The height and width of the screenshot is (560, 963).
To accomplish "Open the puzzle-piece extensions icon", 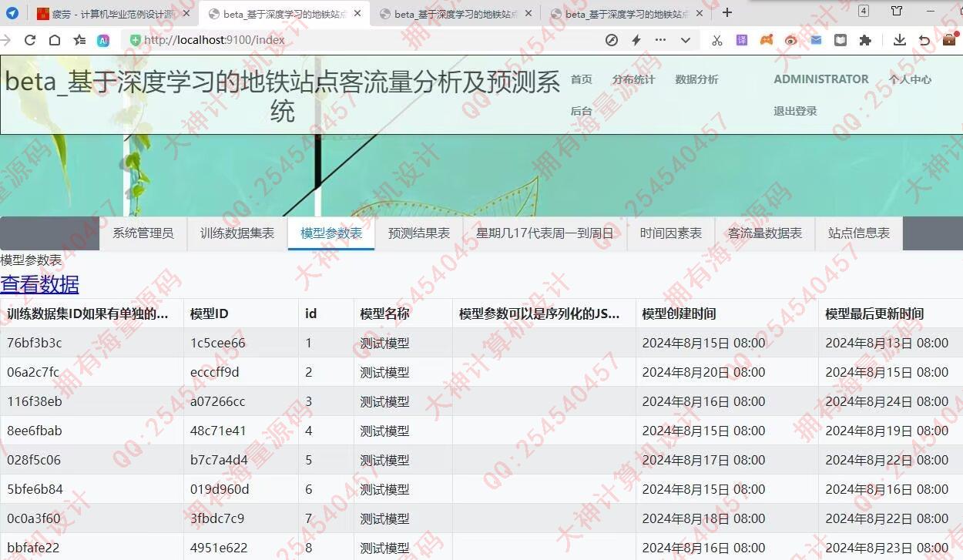I will point(865,40).
